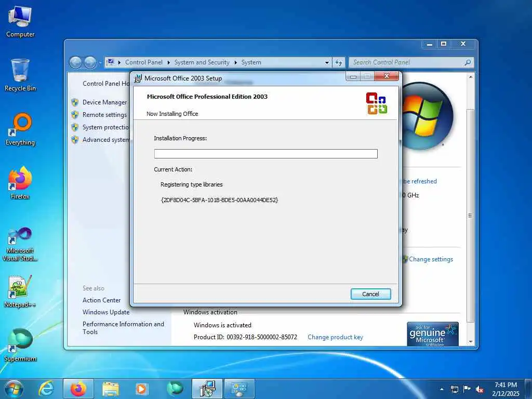Select the Supermium desktop shortcut
This screenshot has width=532, height=399.
click(x=20, y=345)
